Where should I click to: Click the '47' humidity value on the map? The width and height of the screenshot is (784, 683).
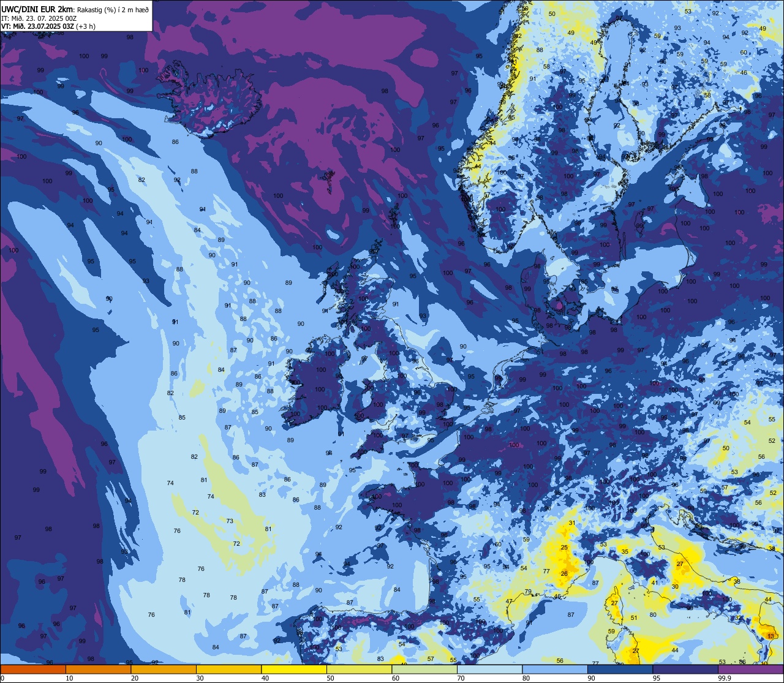(509, 602)
